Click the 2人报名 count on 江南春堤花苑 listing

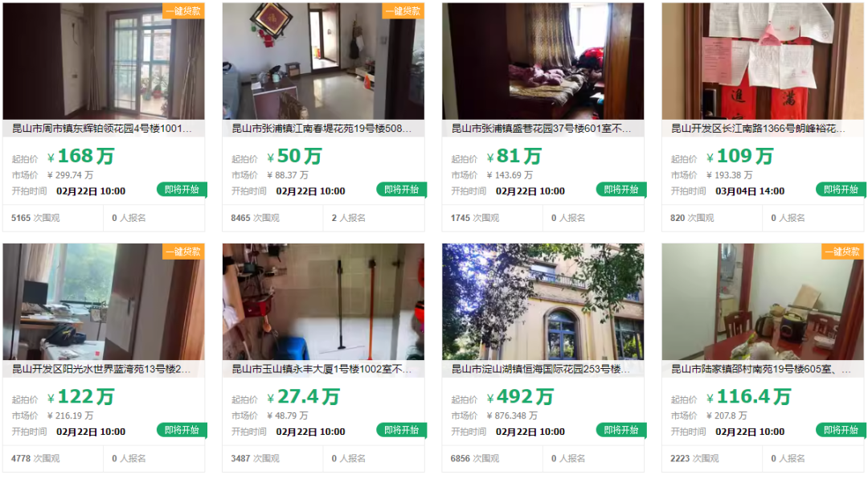click(348, 218)
